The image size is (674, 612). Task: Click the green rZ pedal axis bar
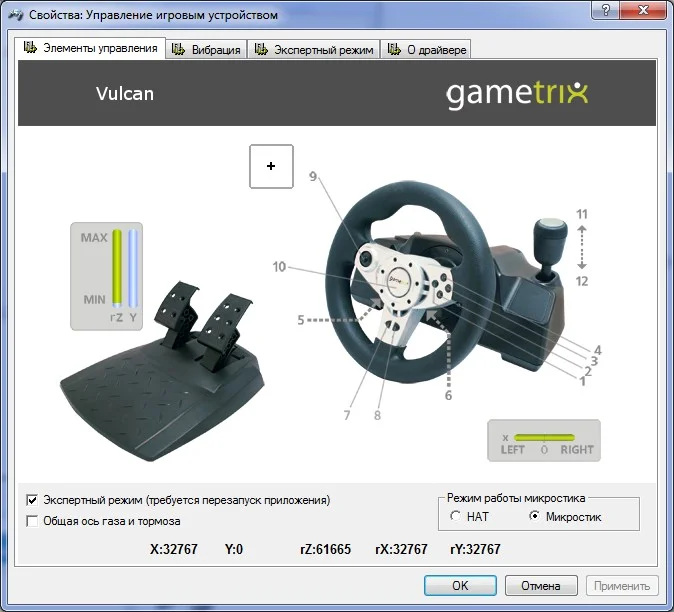tap(117, 268)
